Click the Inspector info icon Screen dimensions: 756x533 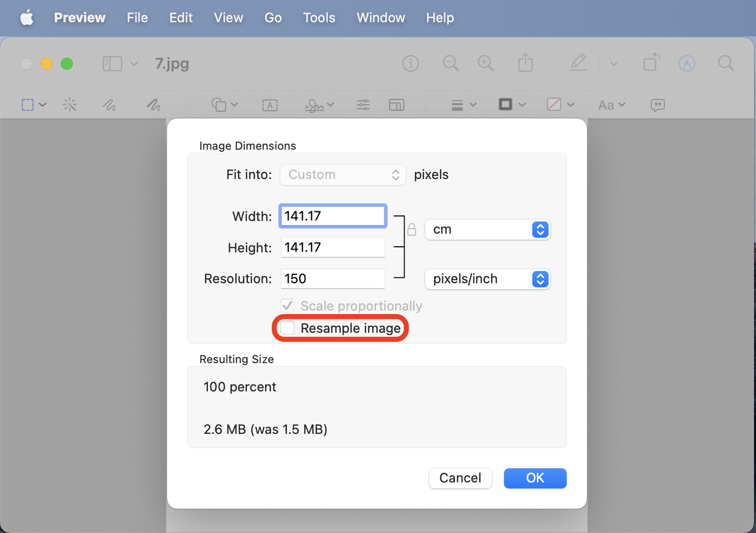410,64
